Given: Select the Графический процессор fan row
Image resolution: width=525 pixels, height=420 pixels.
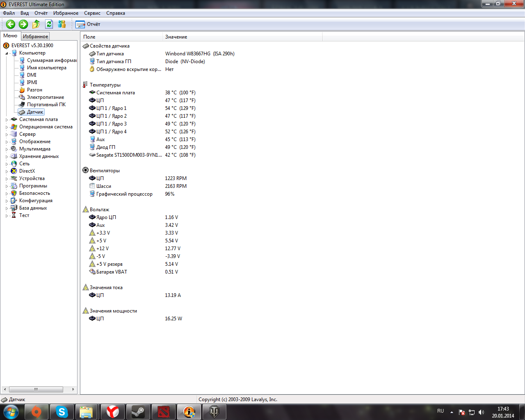Looking at the screenshot, I should point(132,194).
